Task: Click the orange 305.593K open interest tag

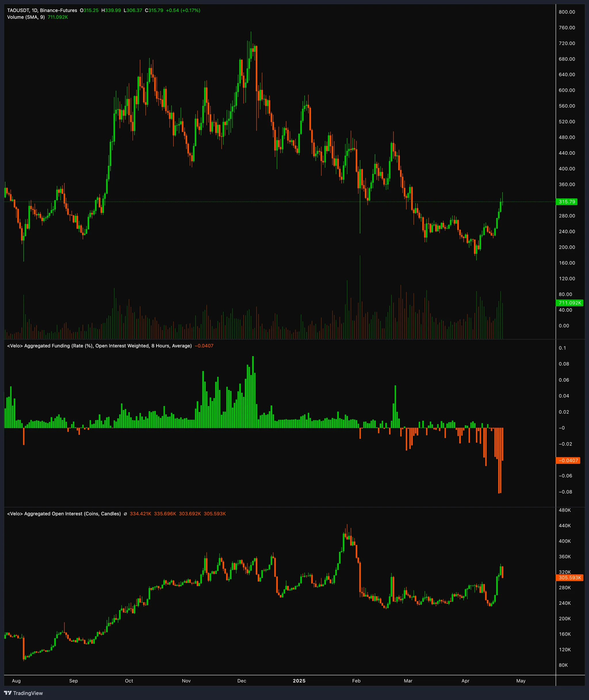Action: click(x=570, y=577)
